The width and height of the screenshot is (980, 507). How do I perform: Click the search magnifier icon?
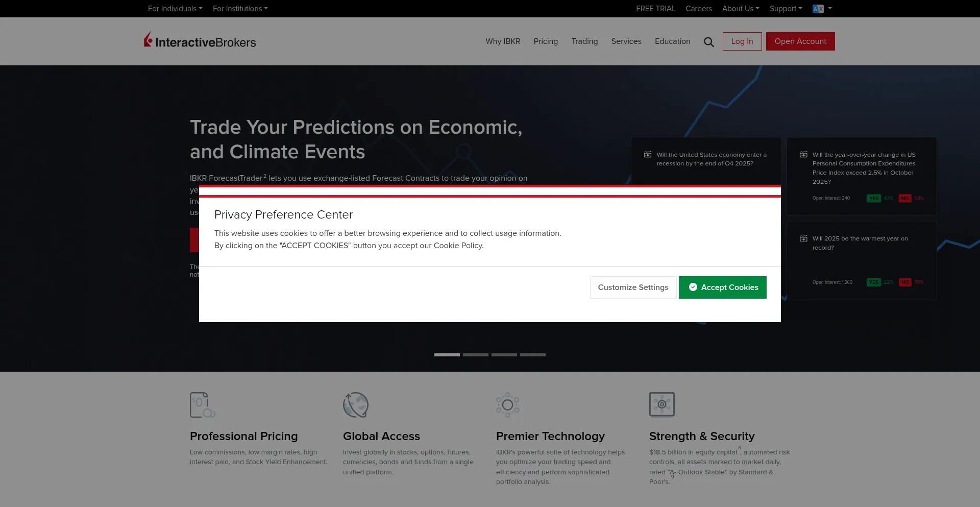click(x=708, y=42)
